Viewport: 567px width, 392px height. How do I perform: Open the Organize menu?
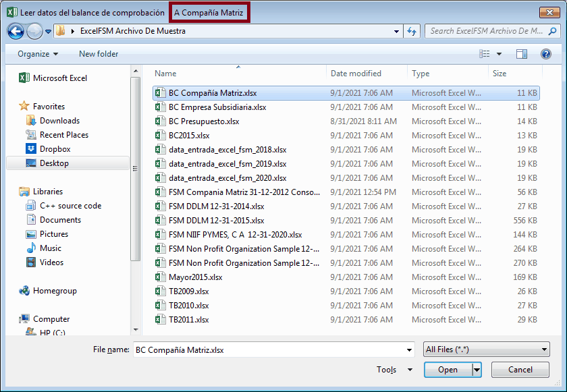click(38, 54)
